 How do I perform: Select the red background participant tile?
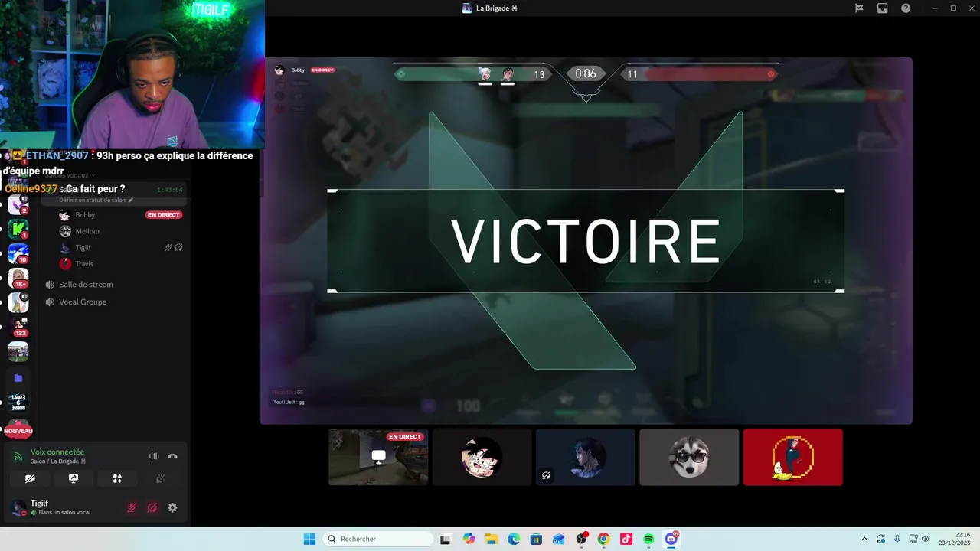792,457
